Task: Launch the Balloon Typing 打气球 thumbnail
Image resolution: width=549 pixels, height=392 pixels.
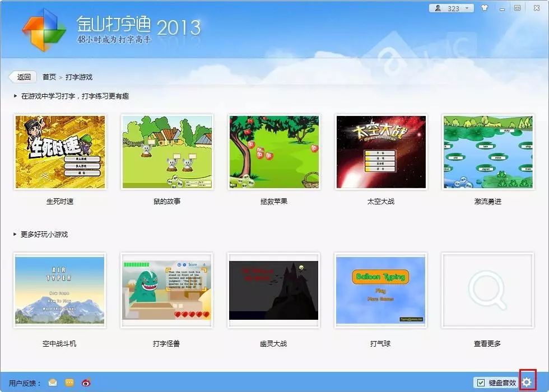Action: [x=380, y=290]
